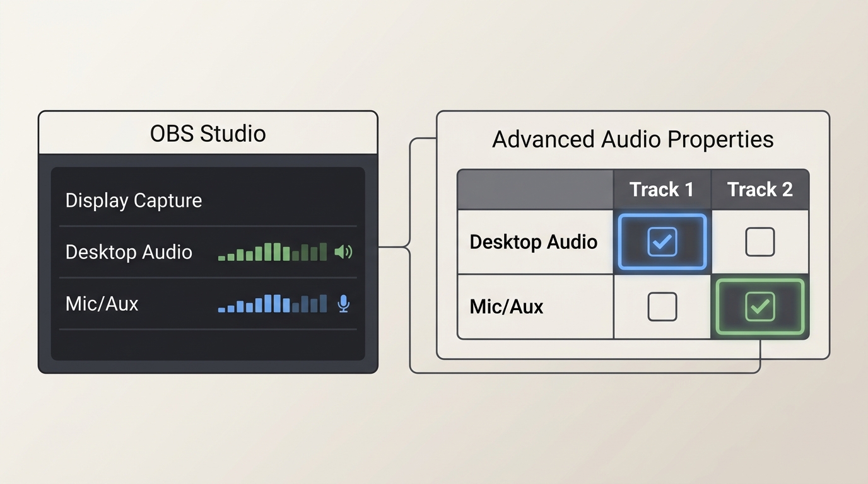Click the Advanced Audio Properties title
The image size is (868, 484).
[633, 139]
